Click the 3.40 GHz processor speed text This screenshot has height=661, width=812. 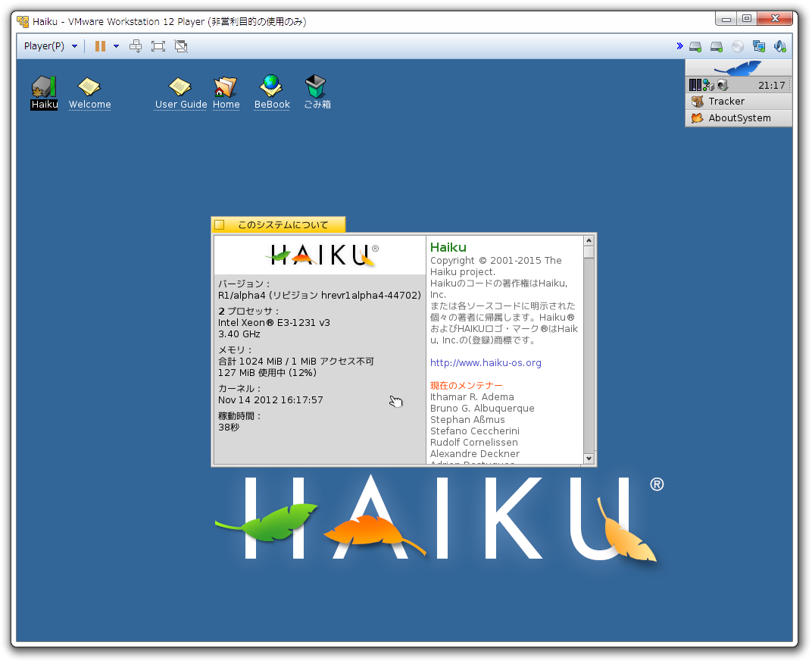point(239,334)
